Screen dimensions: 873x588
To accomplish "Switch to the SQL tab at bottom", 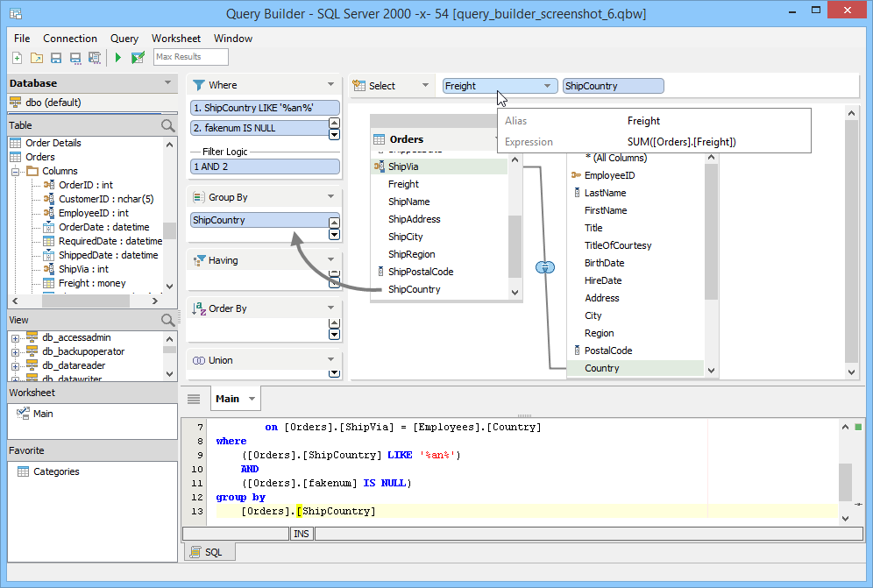I will (209, 552).
